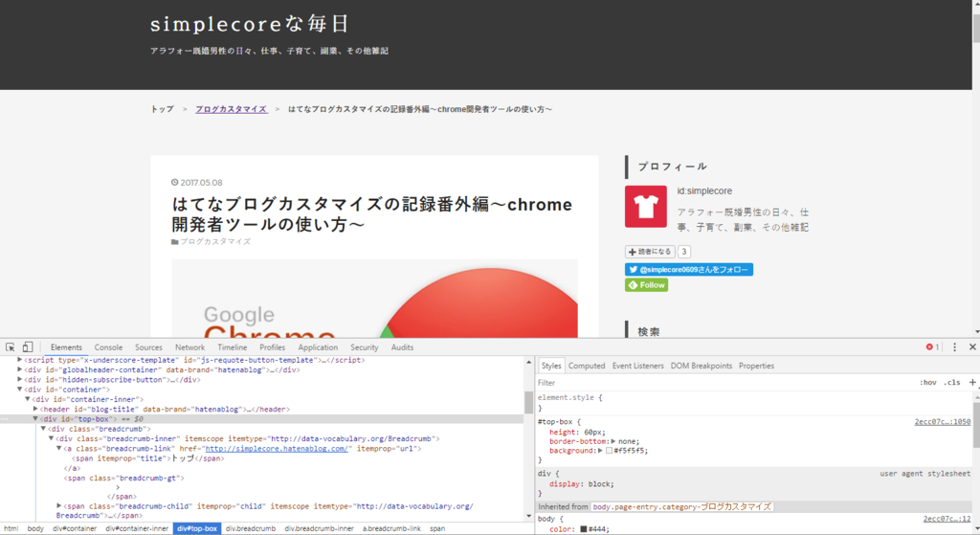Open the Audits tab
This screenshot has width=980, height=535.
coord(402,347)
